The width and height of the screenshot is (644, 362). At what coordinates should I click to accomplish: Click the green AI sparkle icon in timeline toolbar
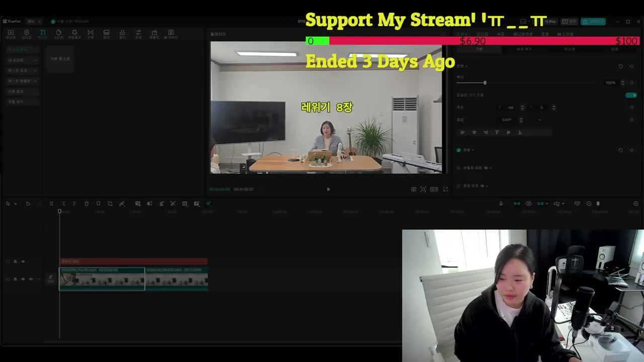[x=208, y=204]
